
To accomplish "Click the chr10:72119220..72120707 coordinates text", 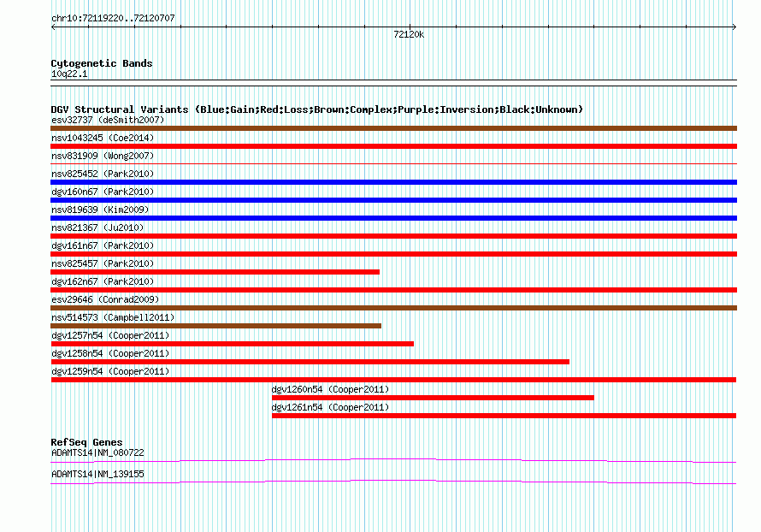I will [x=113, y=19].
